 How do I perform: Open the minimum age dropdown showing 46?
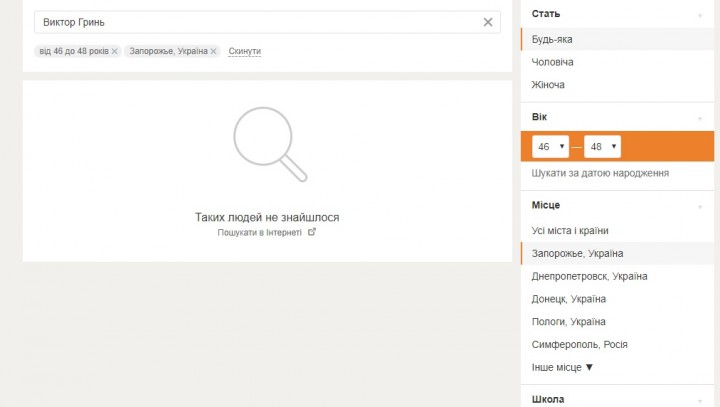pyautogui.click(x=550, y=147)
